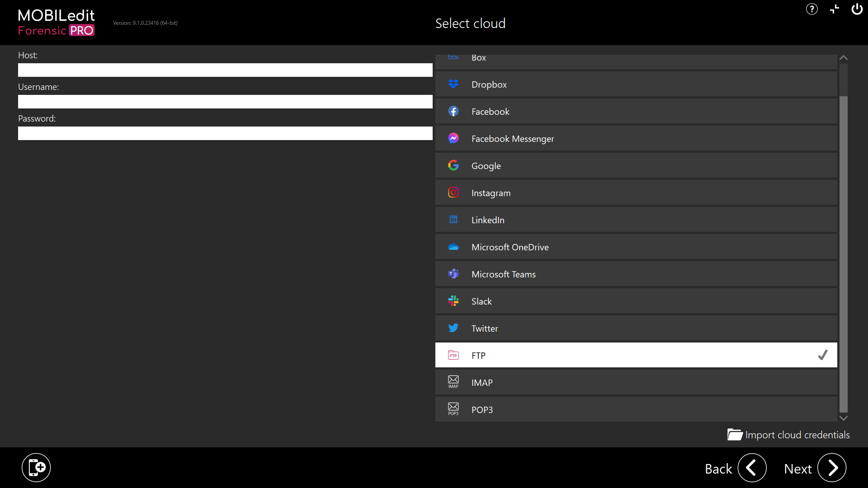Click the Import cloud credentials folder icon
Viewport: 868px width, 488px height.
point(735,435)
